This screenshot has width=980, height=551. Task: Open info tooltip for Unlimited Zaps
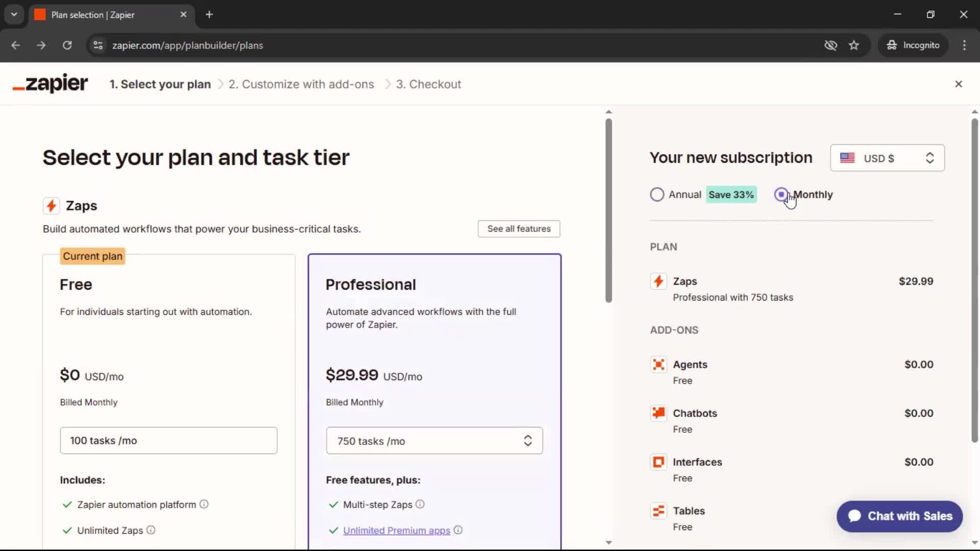click(151, 530)
